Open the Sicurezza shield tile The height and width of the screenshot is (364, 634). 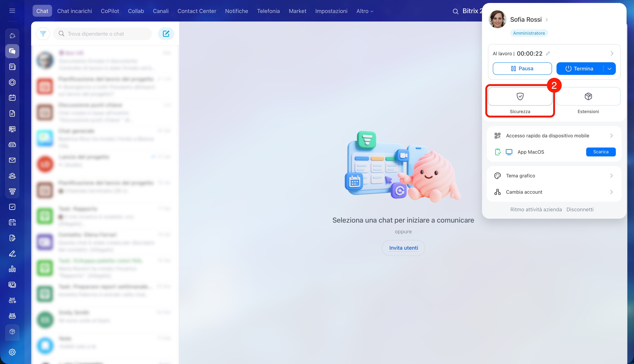[520, 97]
